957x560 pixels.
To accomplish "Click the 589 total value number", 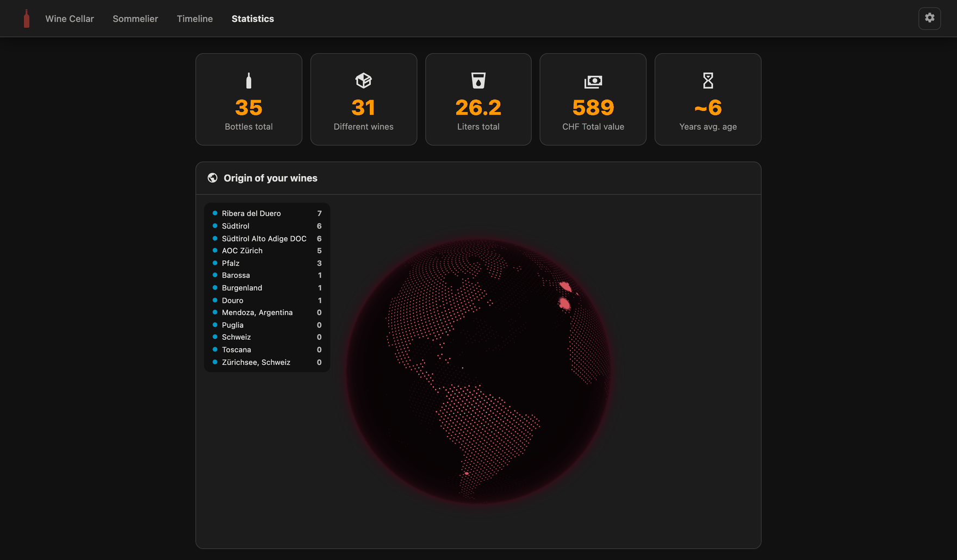I will click(x=593, y=108).
